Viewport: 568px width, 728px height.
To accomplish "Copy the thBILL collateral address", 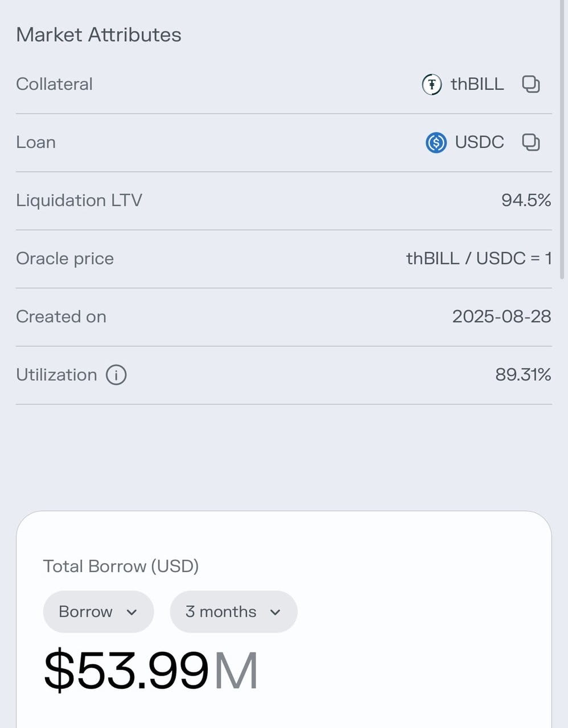I will click(530, 84).
